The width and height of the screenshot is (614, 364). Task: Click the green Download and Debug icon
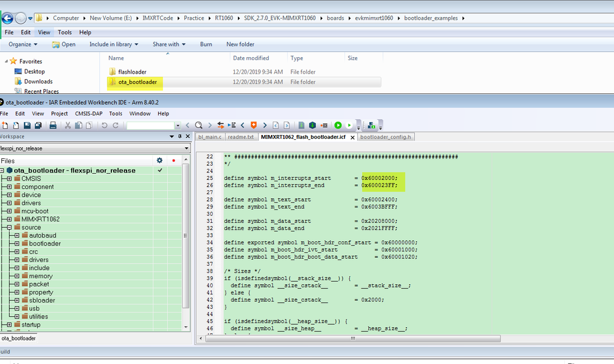coord(338,125)
